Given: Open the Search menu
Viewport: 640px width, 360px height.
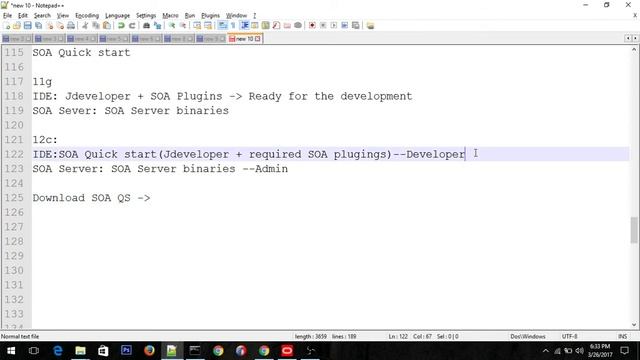Looking at the screenshot, I should point(42,16).
